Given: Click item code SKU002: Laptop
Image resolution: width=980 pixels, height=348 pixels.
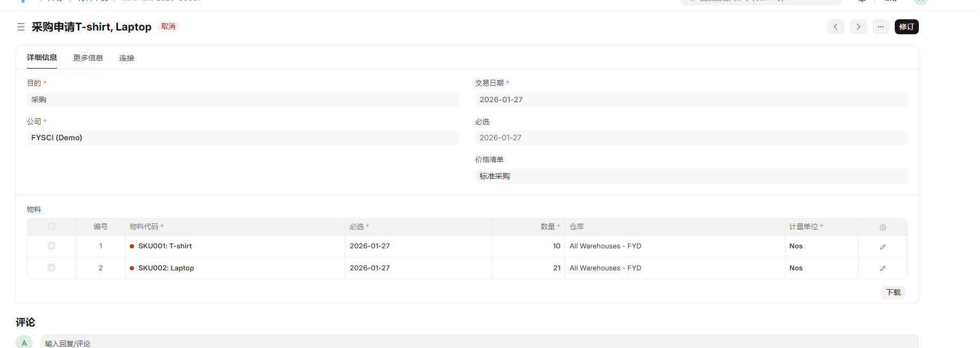Looking at the screenshot, I should [166, 268].
